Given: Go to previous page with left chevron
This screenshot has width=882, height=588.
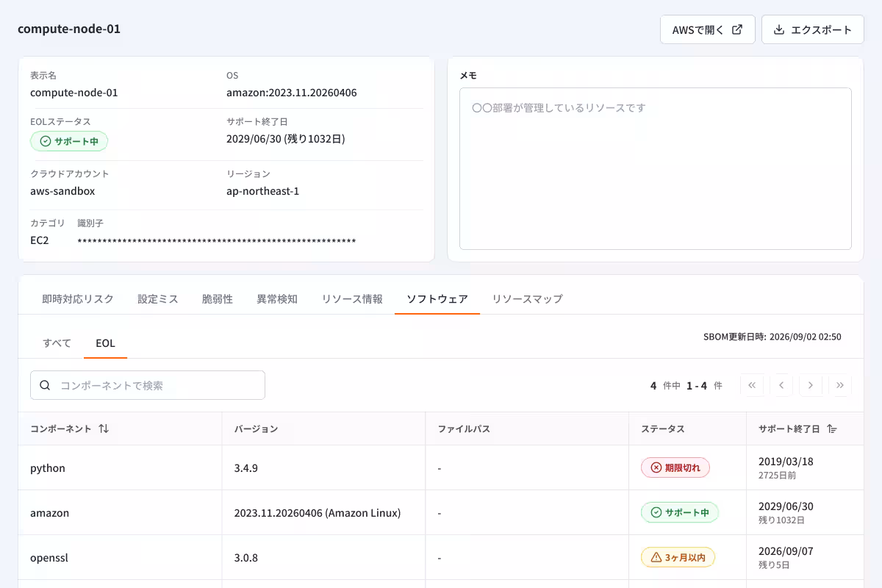Looking at the screenshot, I should coord(781,385).
